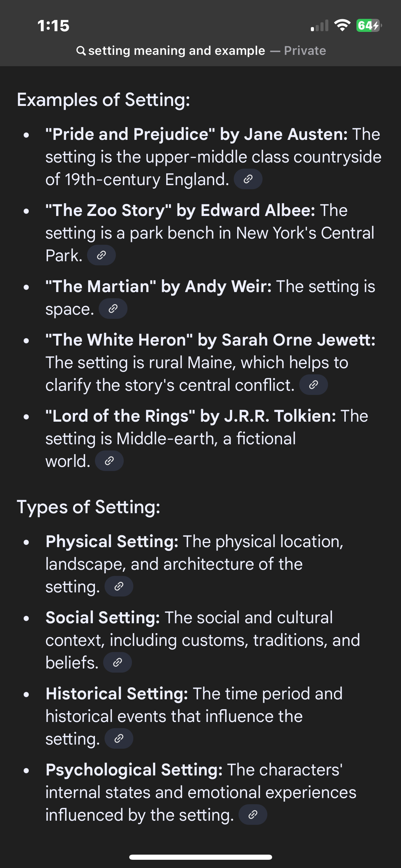The width and height of the screenshot is (401, 868).
Task: Tap the link icon beside The Martian entry
Action: point(113,309)
